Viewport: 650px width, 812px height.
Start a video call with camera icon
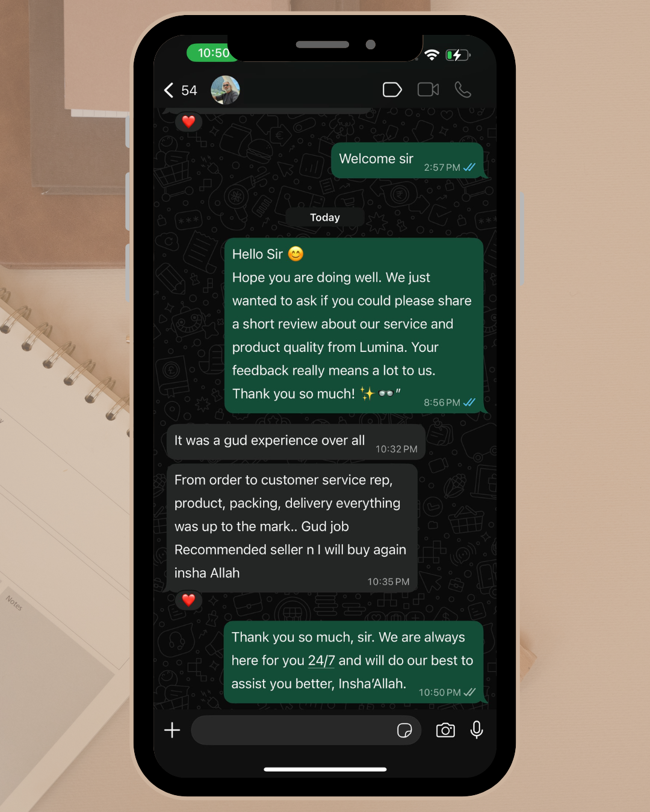(429, 90)
